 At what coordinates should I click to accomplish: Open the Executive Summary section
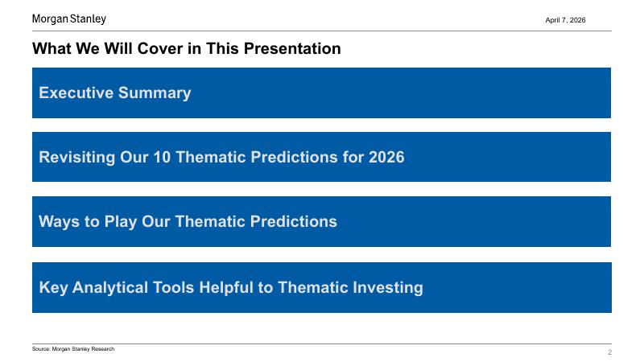(x=321, y=93)
